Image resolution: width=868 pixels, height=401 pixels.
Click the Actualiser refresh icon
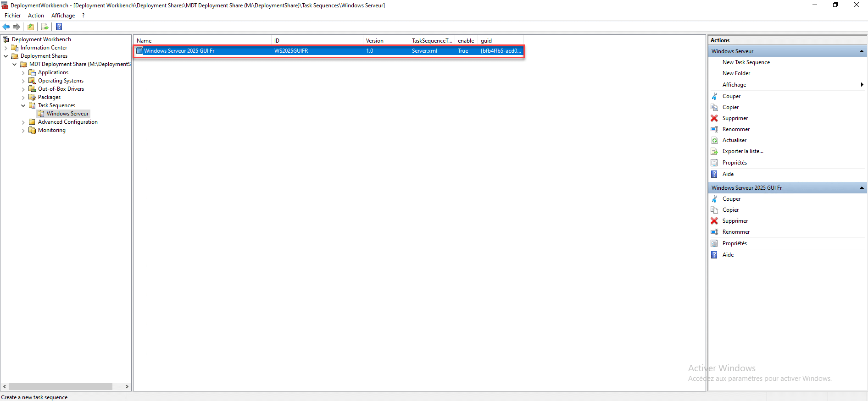714,140
